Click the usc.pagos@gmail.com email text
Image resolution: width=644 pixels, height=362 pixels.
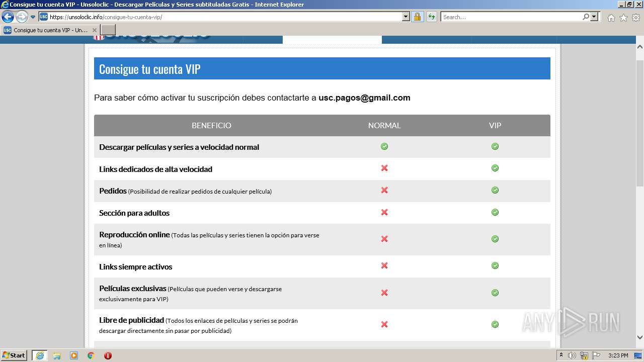(x=364, y=98)
